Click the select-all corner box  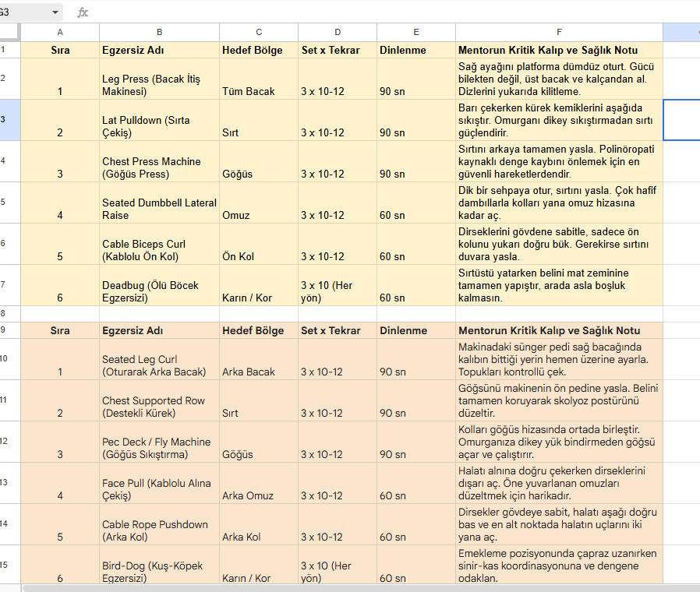[10, 32]
